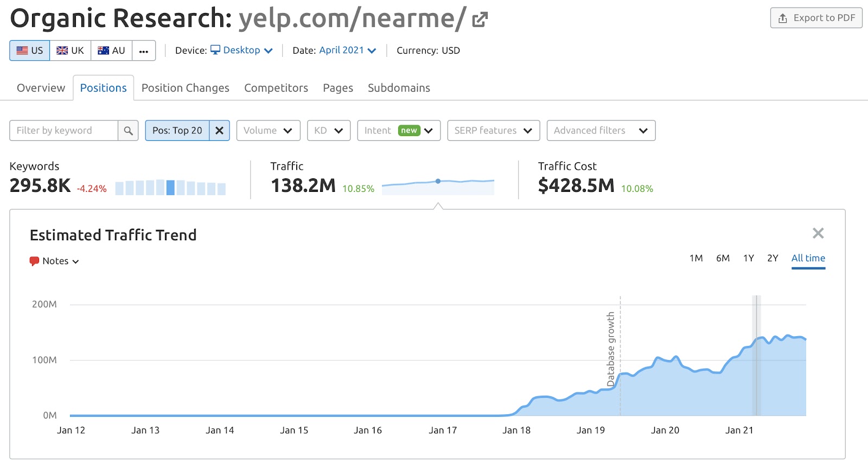
Task: Switch to the Overview tab
Action: tap(41, 88)
